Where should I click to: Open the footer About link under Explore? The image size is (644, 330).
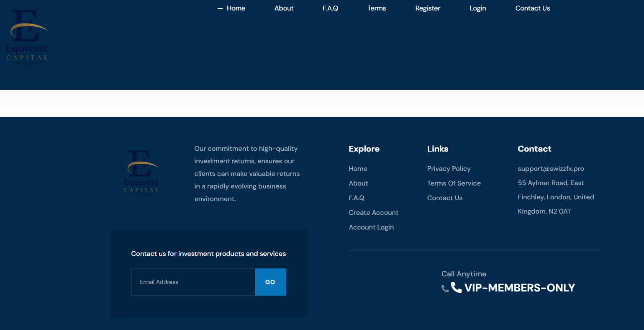pos(358,183)
